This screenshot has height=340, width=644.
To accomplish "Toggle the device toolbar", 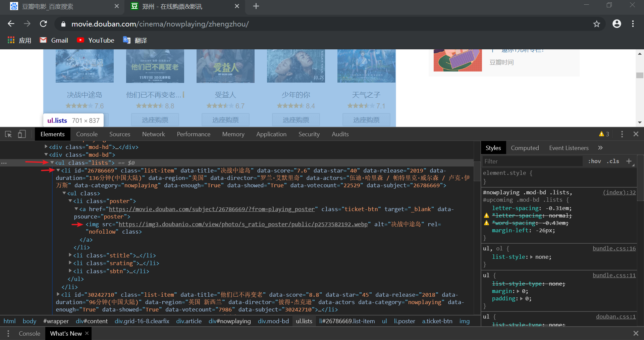I will point(22,134).
